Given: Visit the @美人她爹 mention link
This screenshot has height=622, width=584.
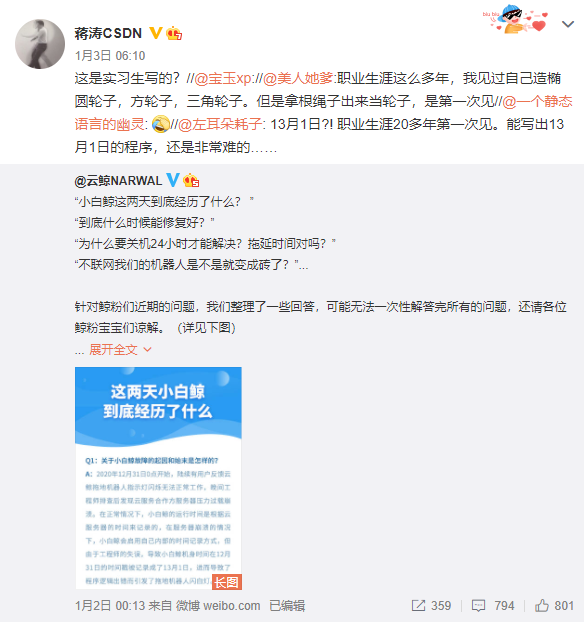Looking at the screenshot, I should 298,78.
